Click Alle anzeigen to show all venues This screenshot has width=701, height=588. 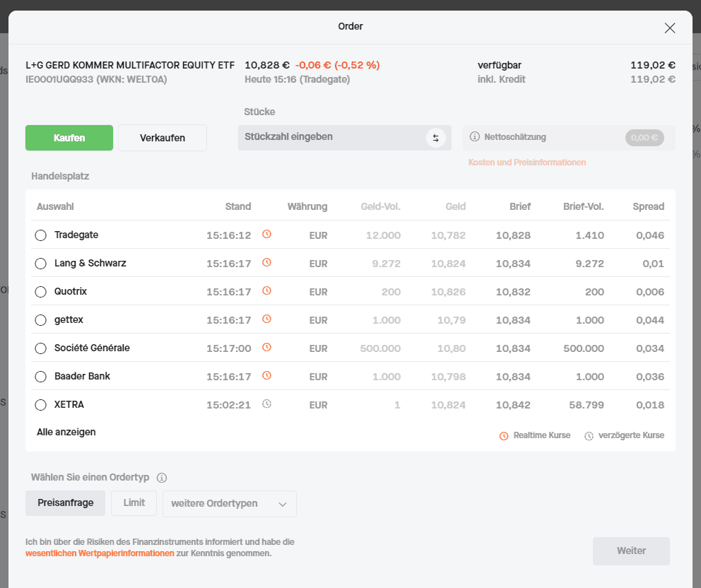click(66, 432)
